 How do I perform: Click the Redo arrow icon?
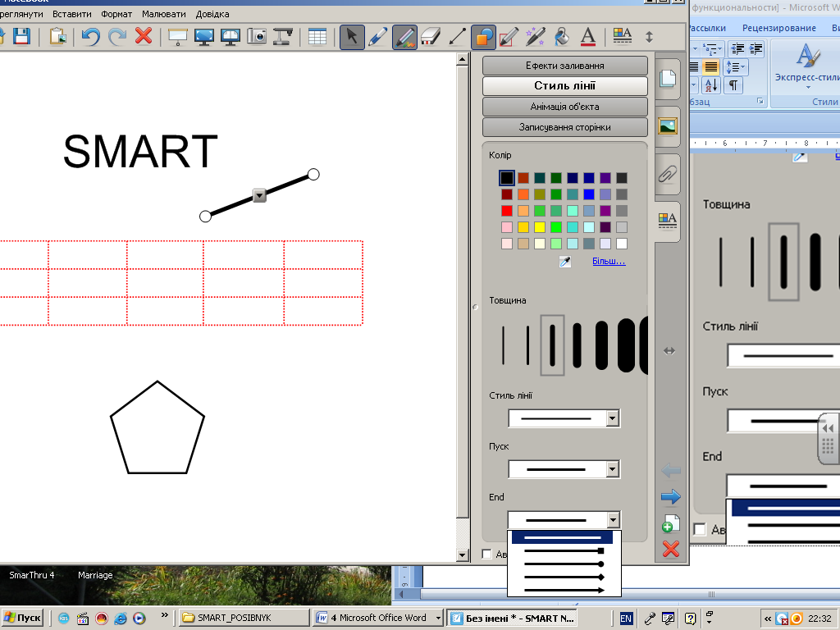pyautogui.click(x=117, y=36)
